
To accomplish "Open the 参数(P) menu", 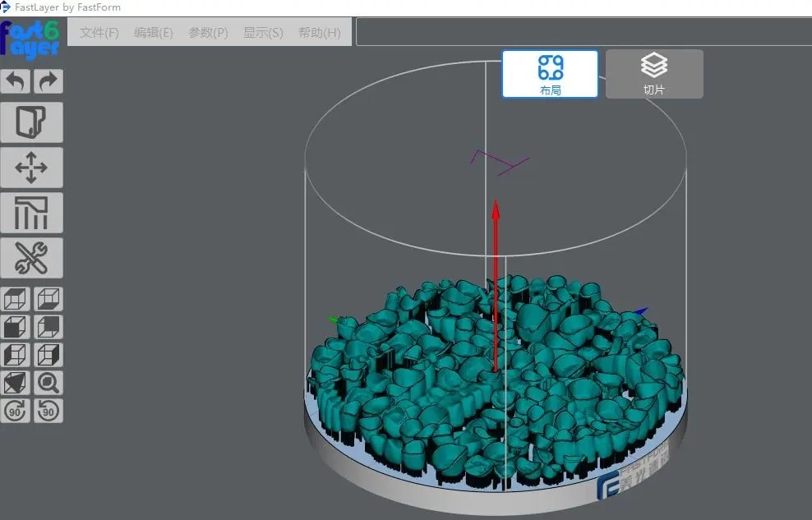I will click(208, 33).
